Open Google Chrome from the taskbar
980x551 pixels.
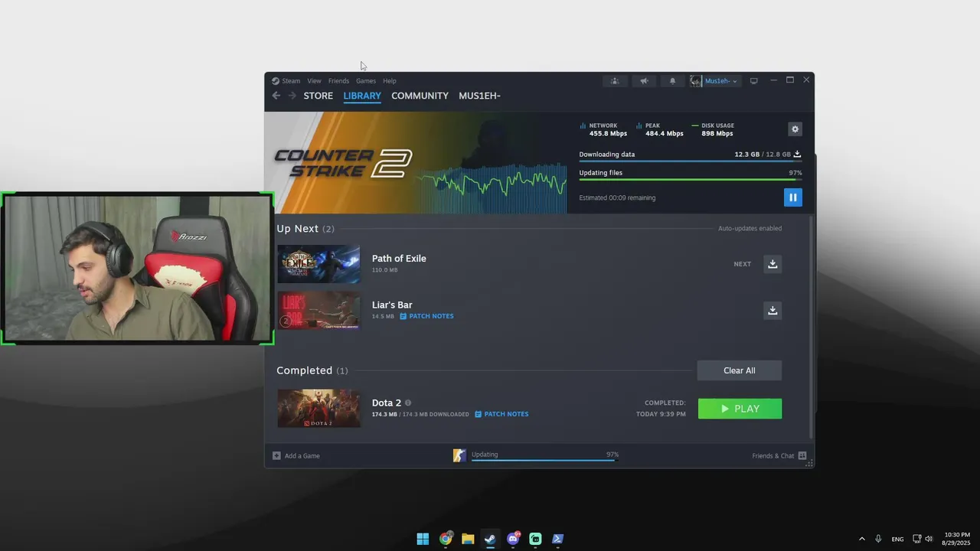[446, 539]
